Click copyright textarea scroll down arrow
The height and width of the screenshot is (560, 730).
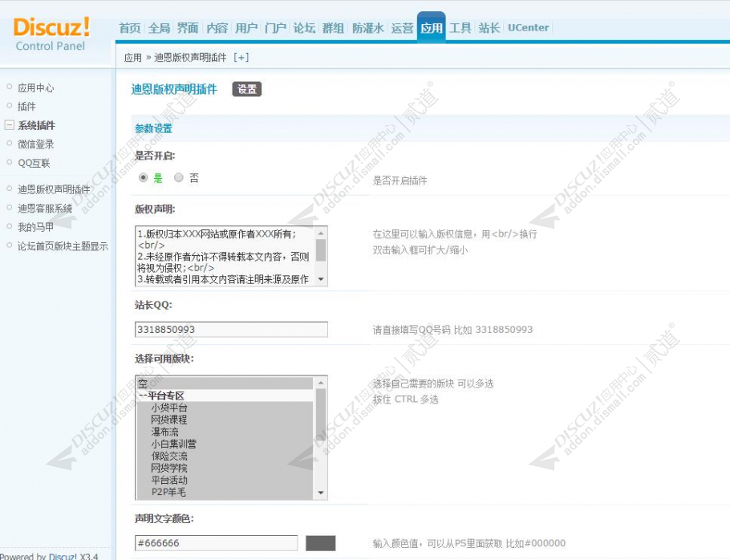[x=321, y=279]
